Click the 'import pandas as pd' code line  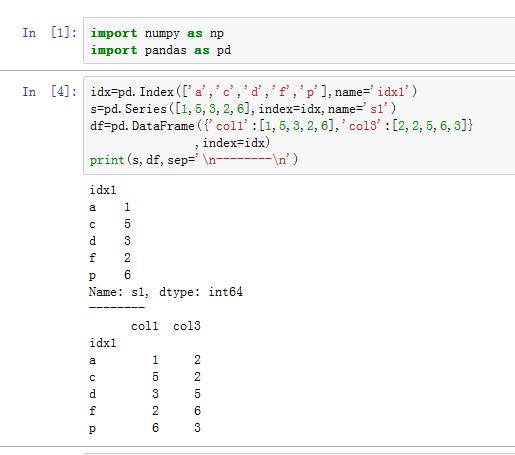click(161, 50)
